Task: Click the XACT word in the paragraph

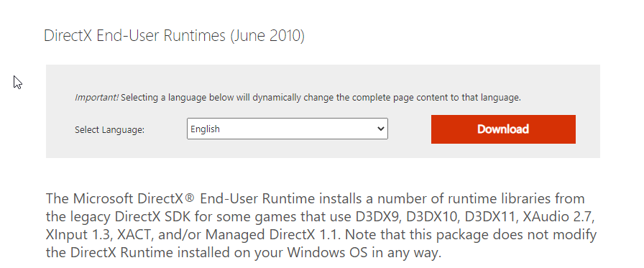Action: 135,234
